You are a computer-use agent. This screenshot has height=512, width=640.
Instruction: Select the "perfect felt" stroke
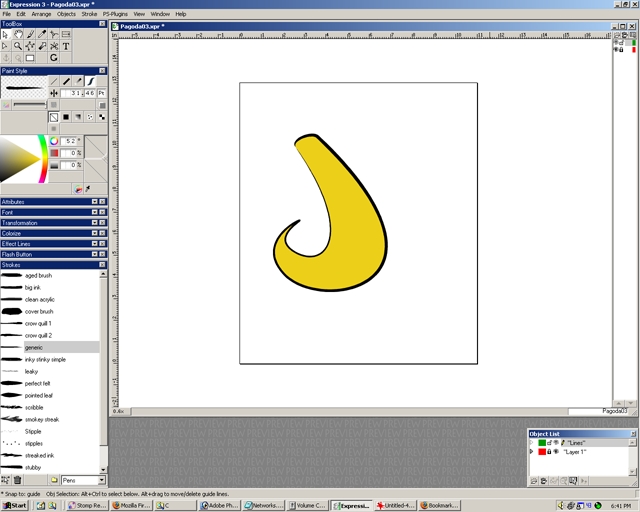pos(49,383)
